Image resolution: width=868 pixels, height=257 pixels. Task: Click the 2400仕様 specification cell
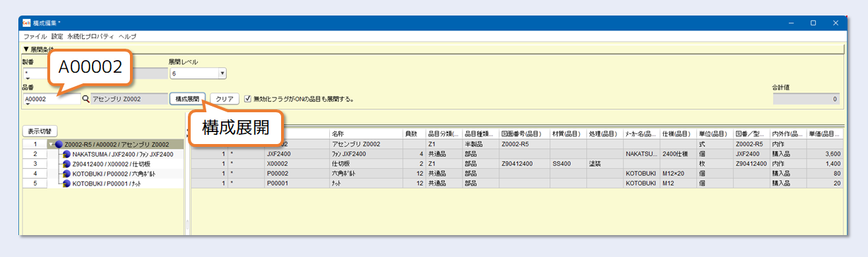point(678,153)
